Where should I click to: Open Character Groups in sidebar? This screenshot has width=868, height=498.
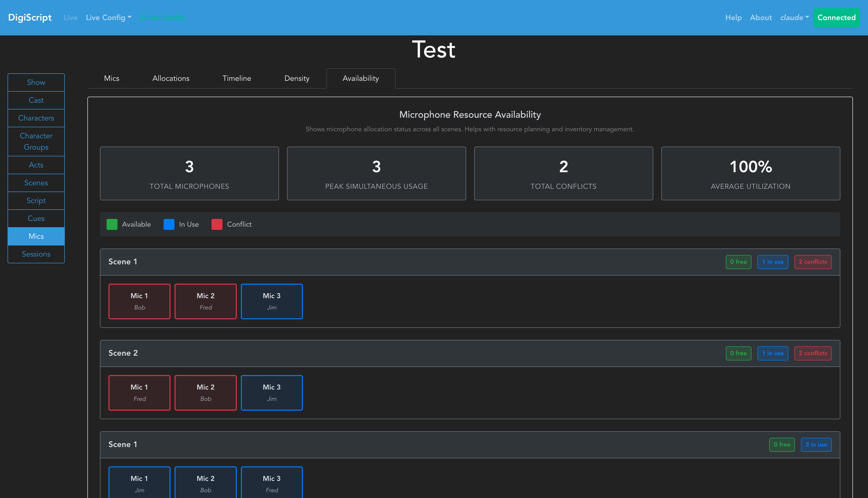coord(36,141)
